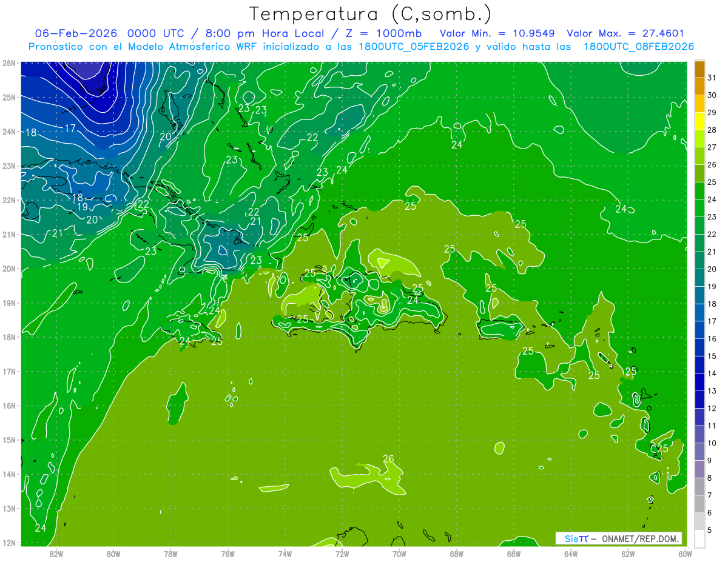The image size is (728, 562).
Task: Click the "17" contour label on the map
Action: click(70, 128)
